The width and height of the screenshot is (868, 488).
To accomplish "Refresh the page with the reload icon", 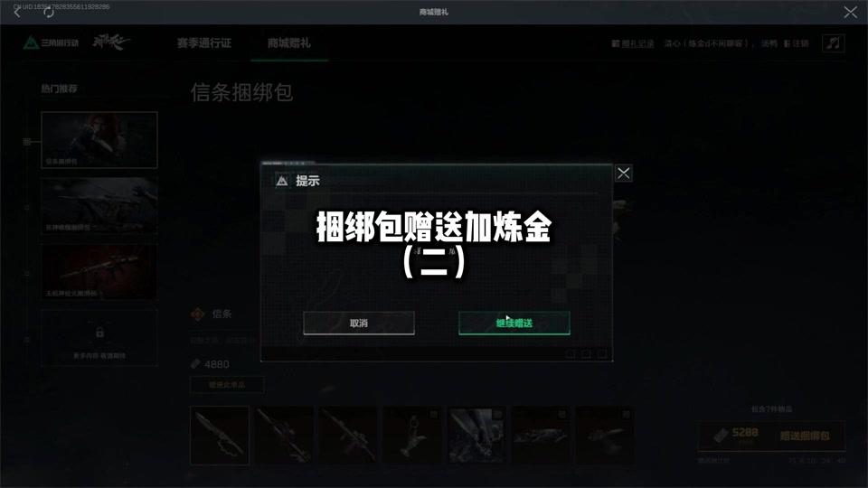I will click(x=49, y=12).
